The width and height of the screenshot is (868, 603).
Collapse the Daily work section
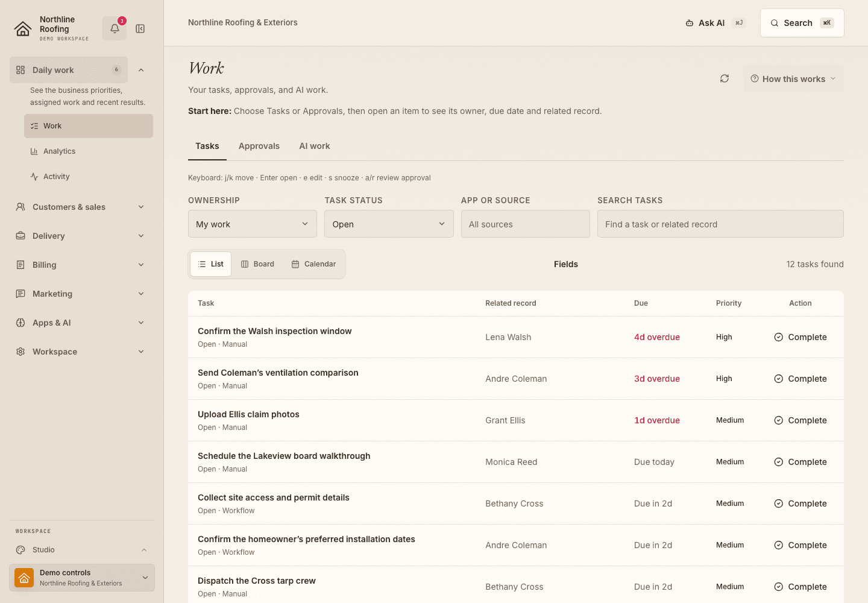[141, 70]
